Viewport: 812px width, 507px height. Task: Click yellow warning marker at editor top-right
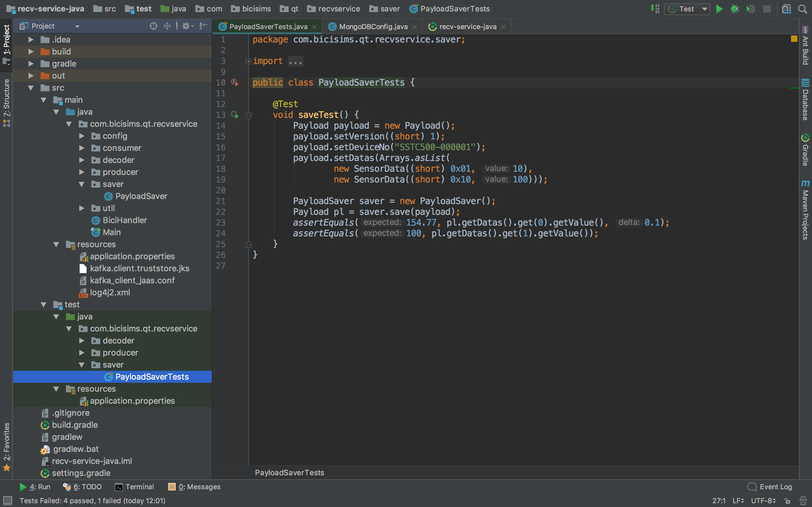tap(794, 39)
